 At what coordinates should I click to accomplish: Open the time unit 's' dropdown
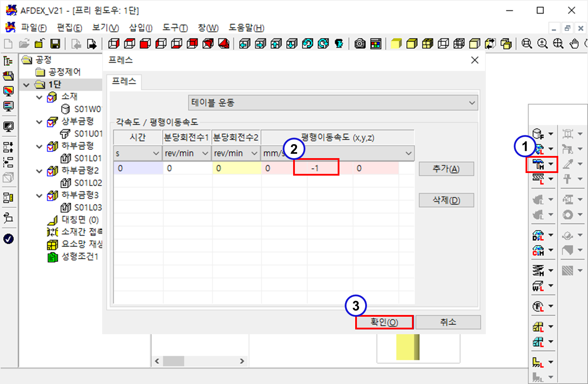click(138, 153)
